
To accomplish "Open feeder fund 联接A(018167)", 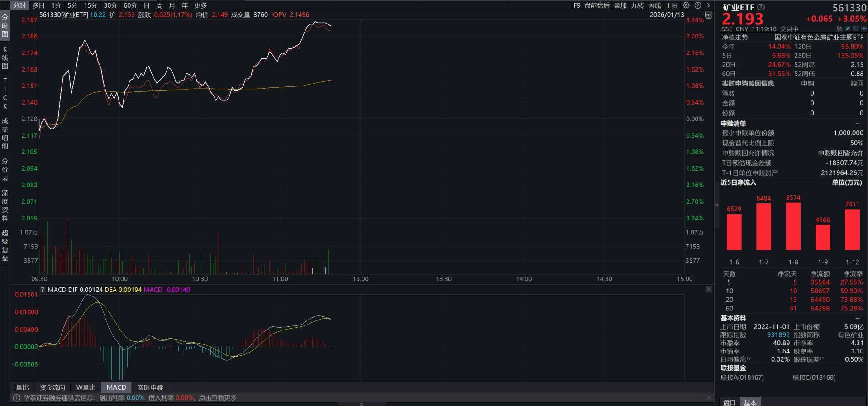I will [x=742, y=377].
